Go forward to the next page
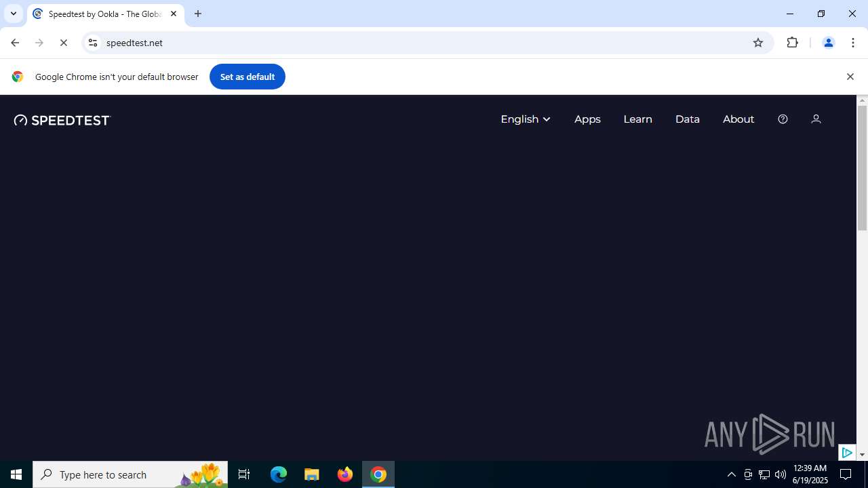868x488 pixels. [39, 43]
